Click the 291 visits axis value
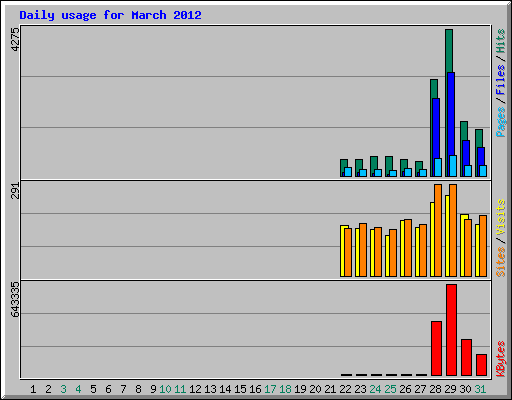Image resolution: width=512 pixels, height=400 pixels. pyautogui.click(x=15, y=191)
